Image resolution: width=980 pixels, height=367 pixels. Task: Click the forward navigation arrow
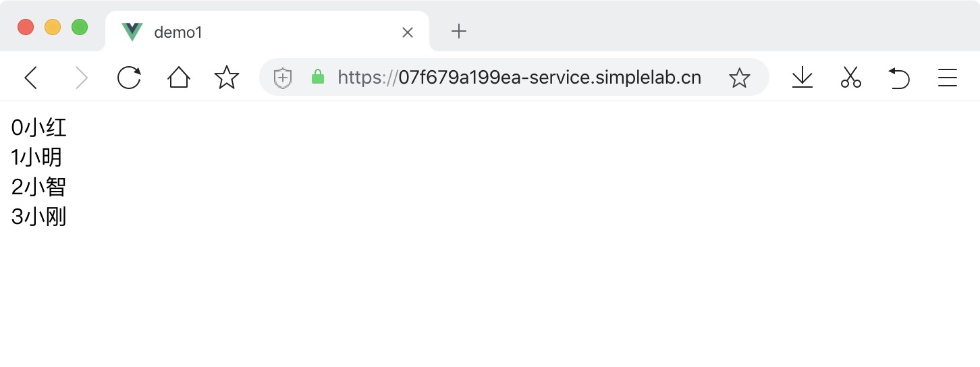click(81, 78)
